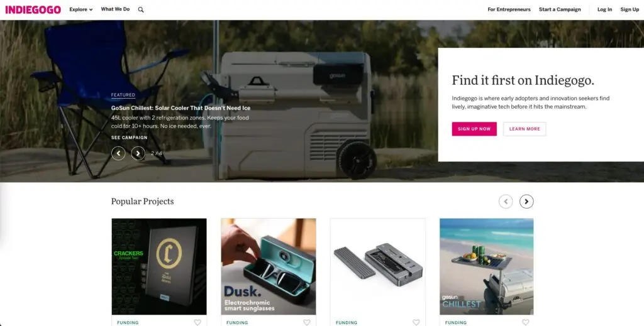
Task: Open the Dusk electrochromic sunglasses thumbnail
Action: [269, 266]
